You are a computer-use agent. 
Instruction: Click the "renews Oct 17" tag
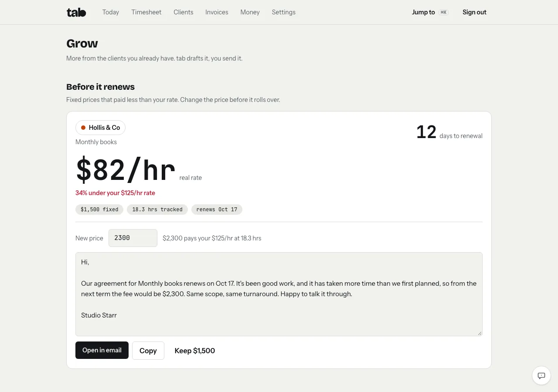[217, 210]
